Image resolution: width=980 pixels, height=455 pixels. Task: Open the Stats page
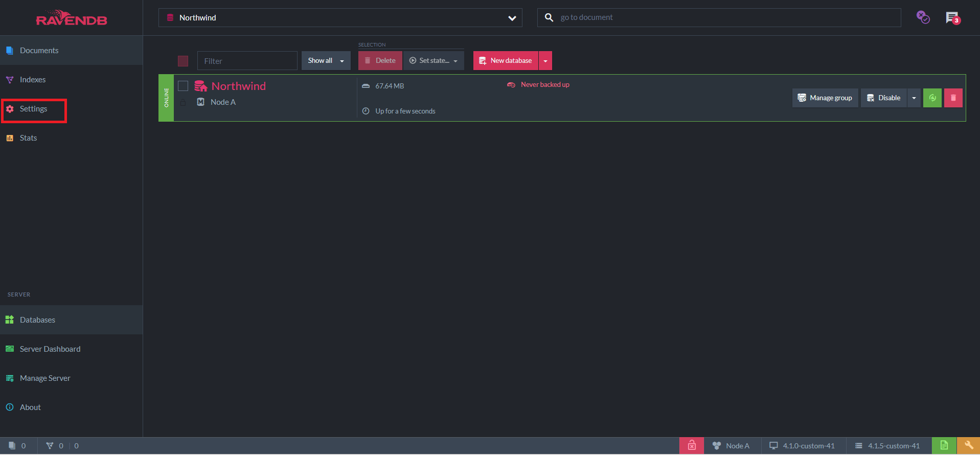coord(71,138)
